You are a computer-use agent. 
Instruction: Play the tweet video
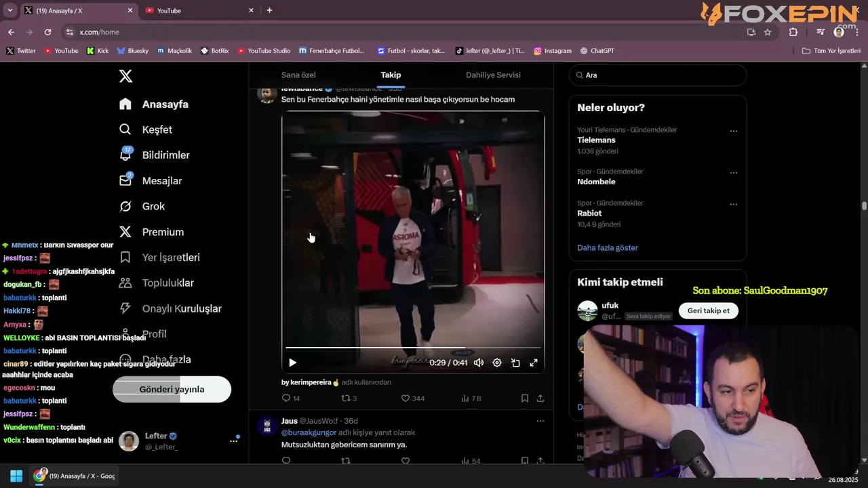(292, 363)
